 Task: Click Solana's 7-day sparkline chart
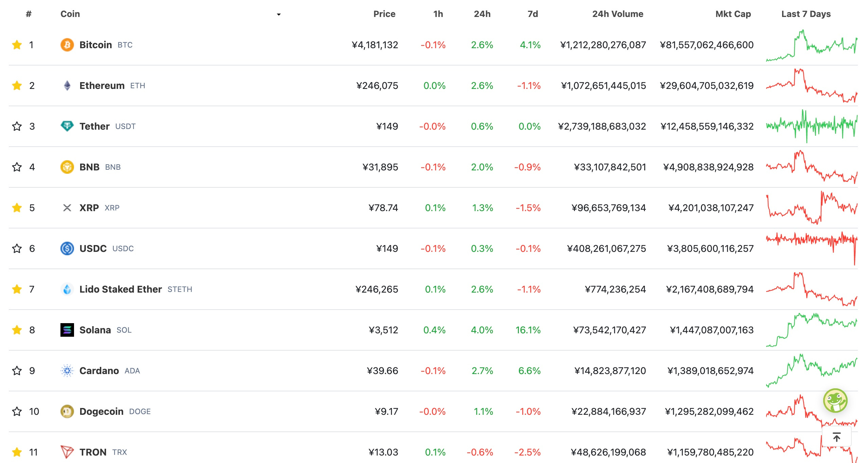pyautogui.click(x=812, y=330)
